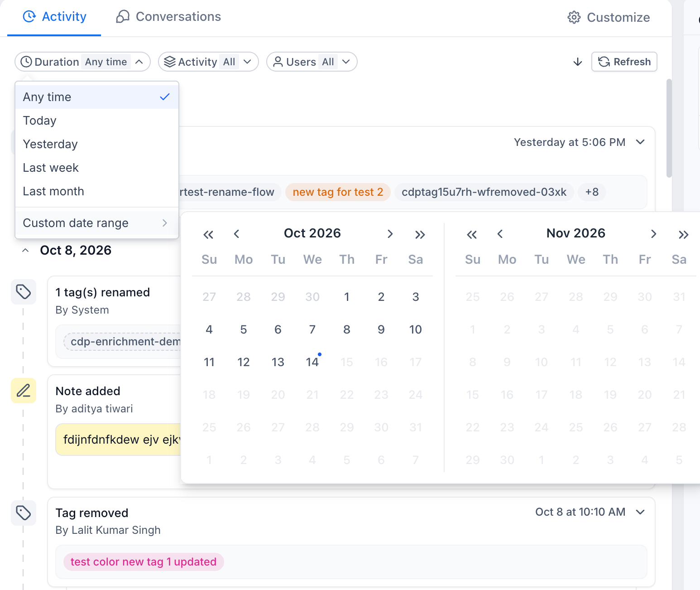Click the sort direction arrow icon
The image size is (700, 590).
point(578,62)
